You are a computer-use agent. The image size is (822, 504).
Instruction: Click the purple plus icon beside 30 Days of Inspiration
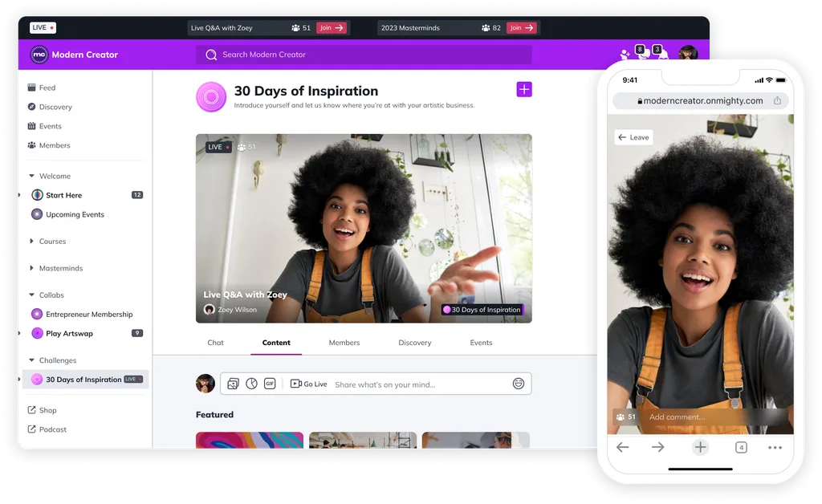524,89
